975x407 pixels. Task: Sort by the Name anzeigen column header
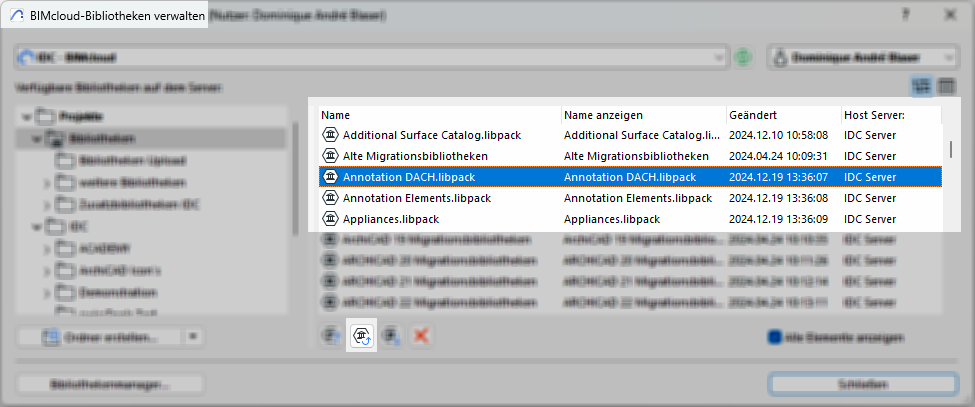(644, 116)
